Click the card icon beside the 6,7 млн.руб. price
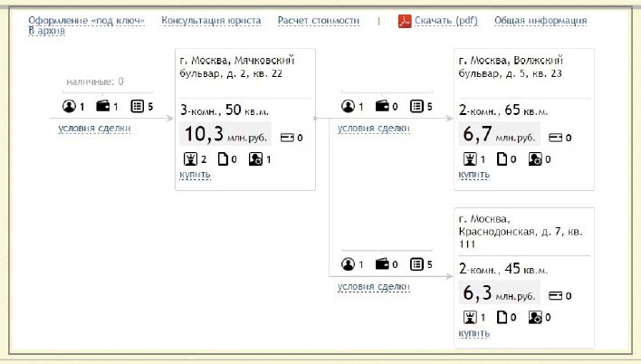This screenshot has height=364, width=641. (x=555, y=138)
